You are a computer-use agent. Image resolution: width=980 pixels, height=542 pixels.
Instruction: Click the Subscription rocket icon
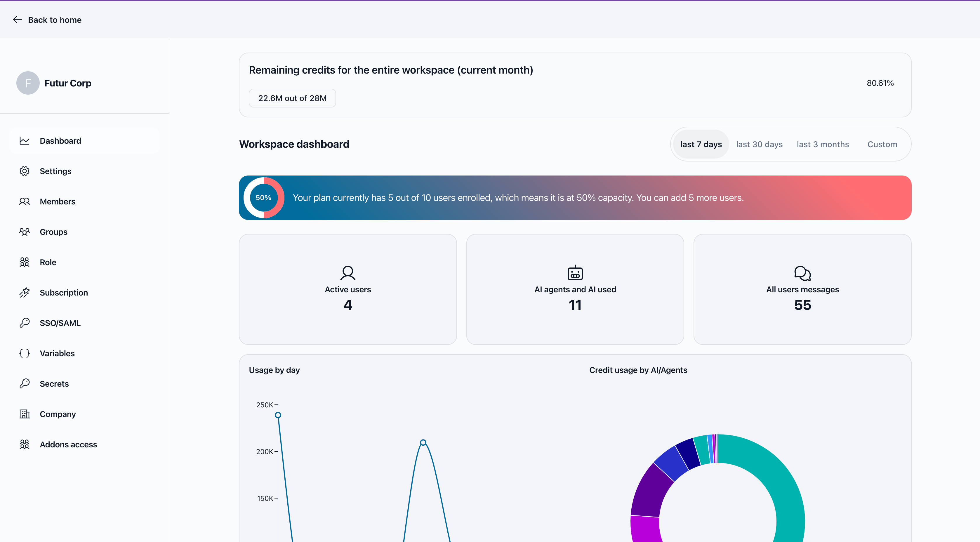[24, 293]
